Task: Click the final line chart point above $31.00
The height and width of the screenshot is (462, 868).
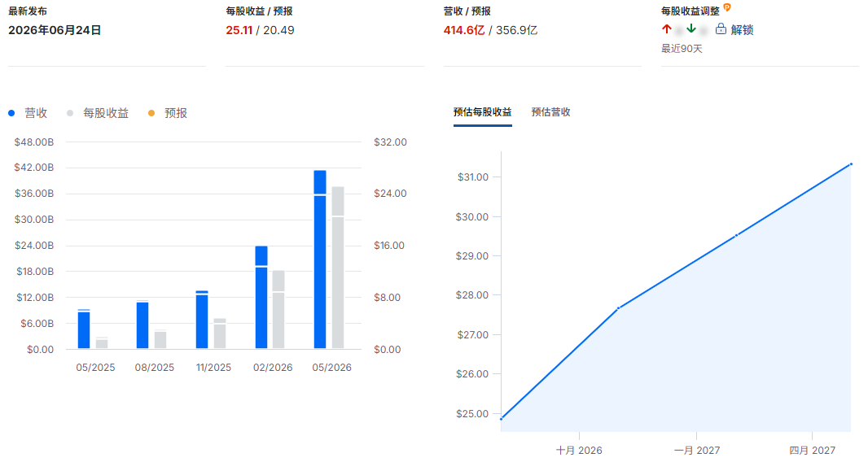Action: tap(851, 163)
